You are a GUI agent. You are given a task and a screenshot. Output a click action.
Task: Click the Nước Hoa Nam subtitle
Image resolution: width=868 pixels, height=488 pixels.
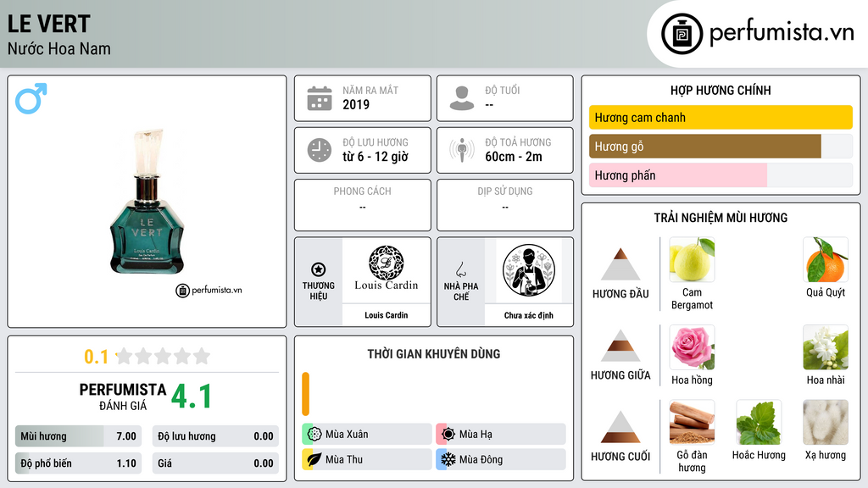[x=58, y=48]
